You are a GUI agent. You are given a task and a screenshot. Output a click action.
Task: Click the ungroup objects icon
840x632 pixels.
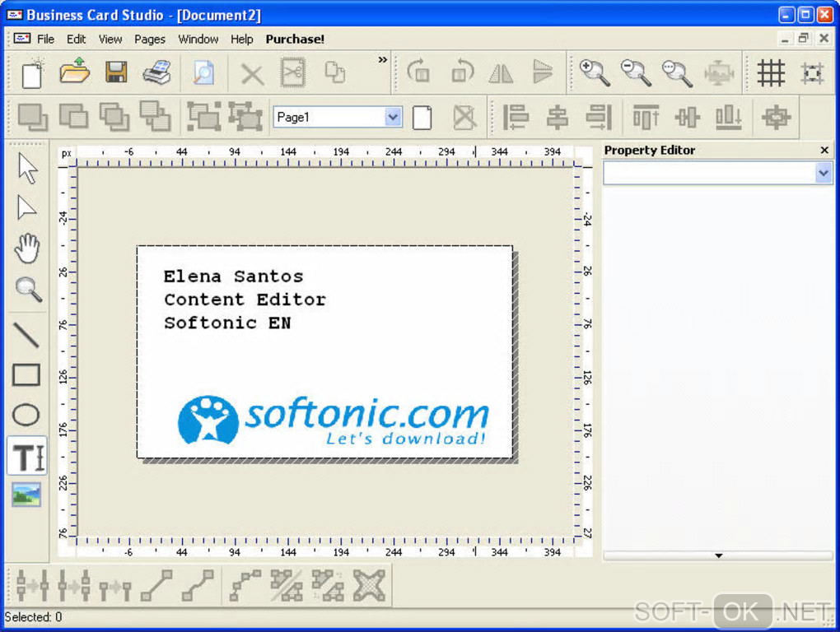(x=245, y=115)
